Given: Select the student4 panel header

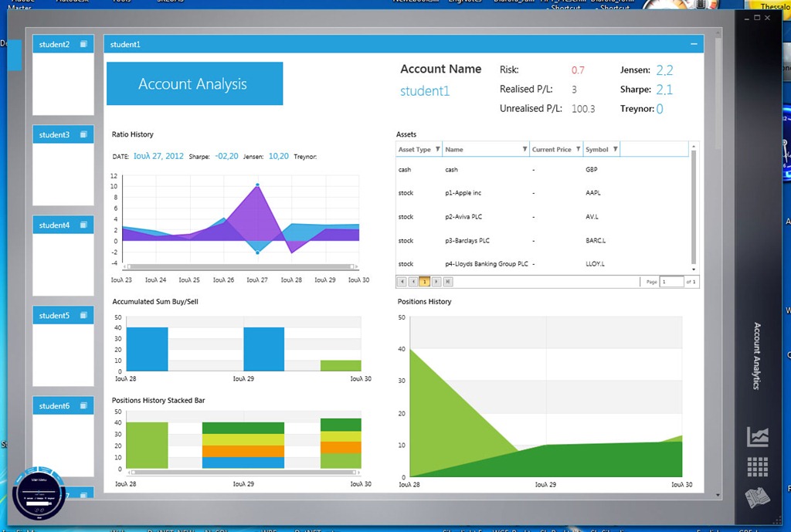Looking at the screenshot, I should point(63,225).
